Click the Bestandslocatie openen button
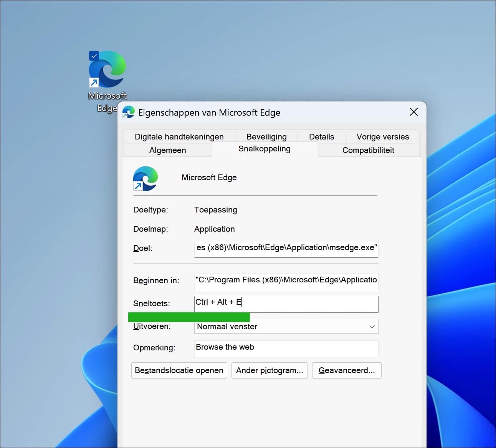 [179, 370]
